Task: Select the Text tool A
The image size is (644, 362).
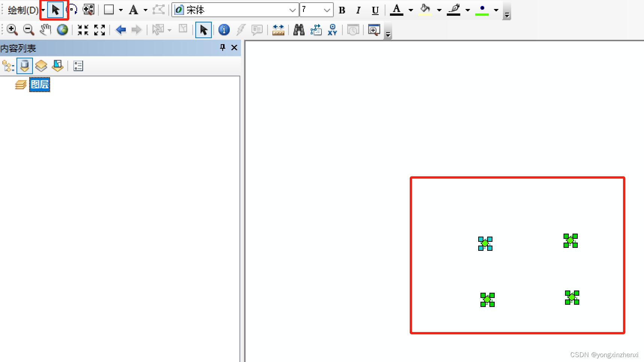Action: 133,10
